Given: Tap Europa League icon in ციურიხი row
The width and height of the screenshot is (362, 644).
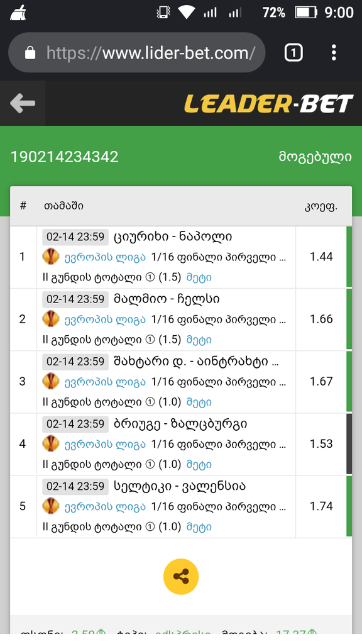Looking at the screenshot, I should click(x=50, y=257).
